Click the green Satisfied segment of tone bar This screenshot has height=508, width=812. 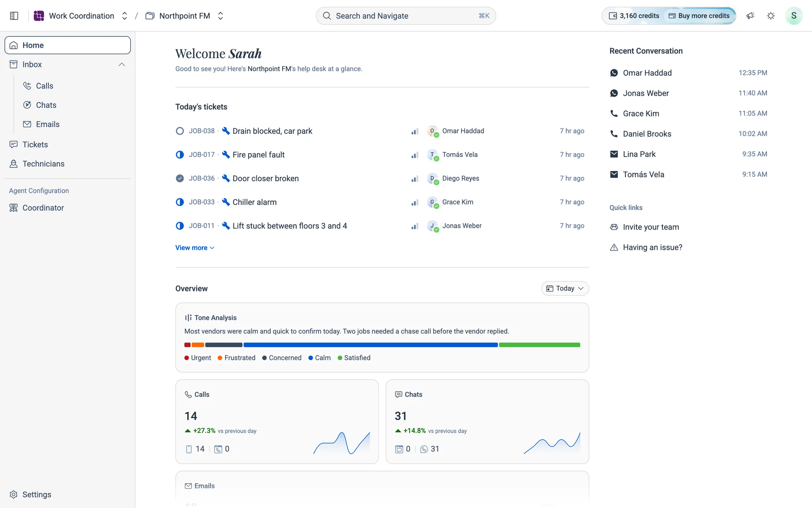point(540,345)
